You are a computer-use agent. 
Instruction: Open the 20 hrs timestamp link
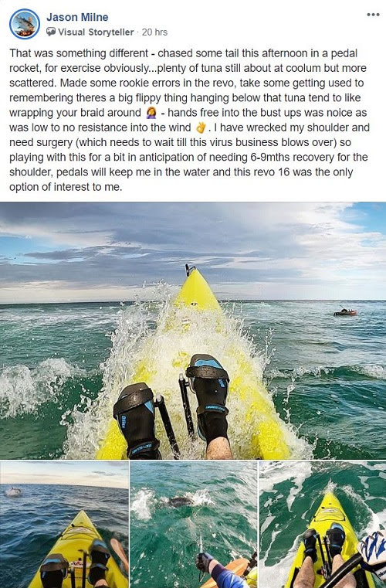[x=154, y=32]
